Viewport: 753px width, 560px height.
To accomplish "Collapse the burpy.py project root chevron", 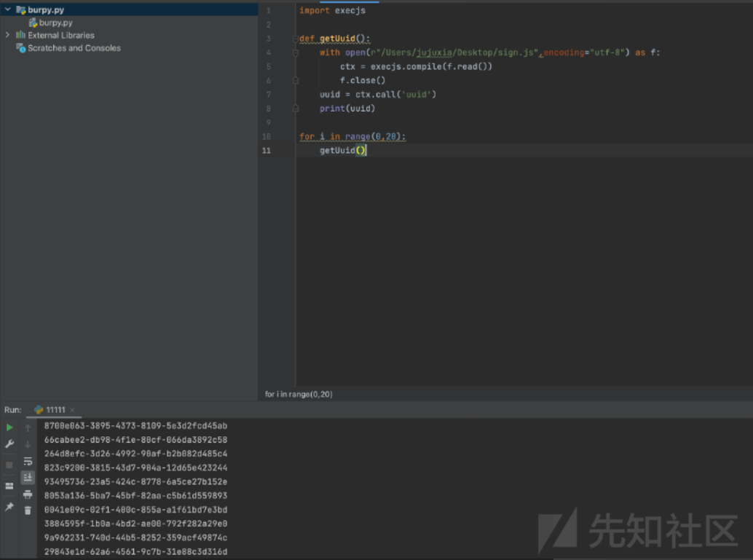I will tap(8, 9).
